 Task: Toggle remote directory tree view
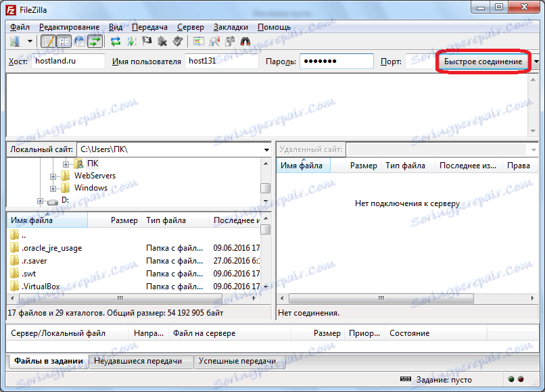tap(80, 42)
